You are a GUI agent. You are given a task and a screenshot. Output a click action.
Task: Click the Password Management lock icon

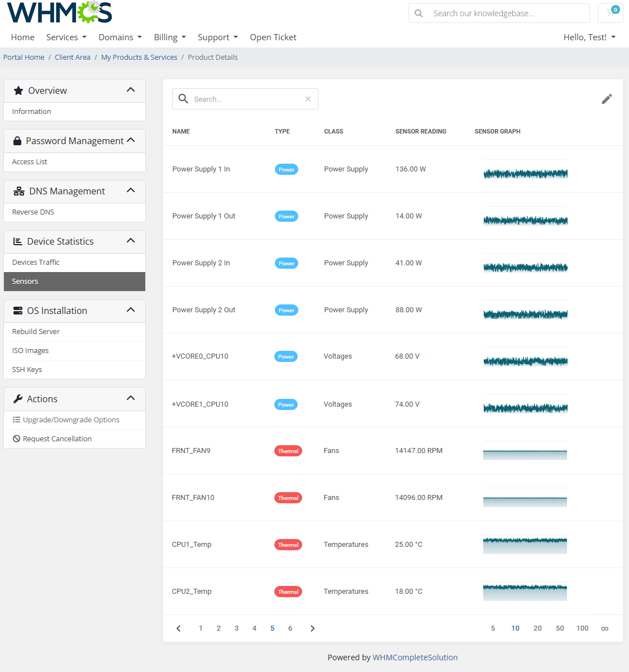pos(17,141)
